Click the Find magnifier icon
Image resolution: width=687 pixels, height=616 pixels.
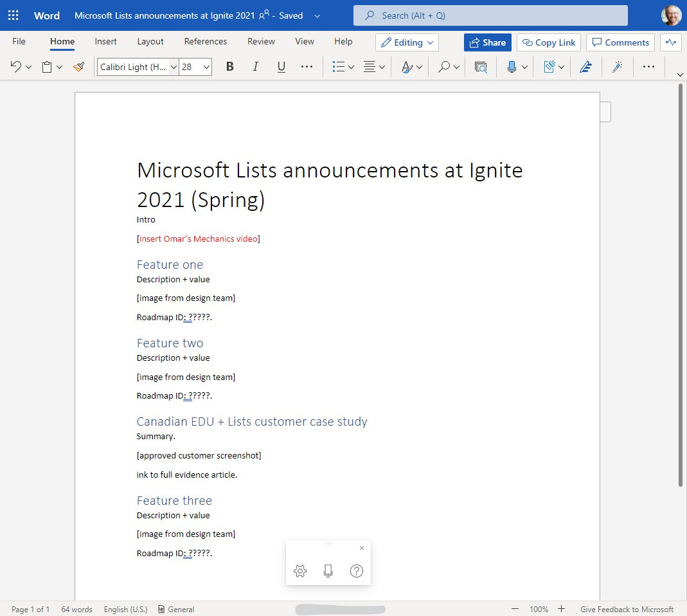click(444, 67)
